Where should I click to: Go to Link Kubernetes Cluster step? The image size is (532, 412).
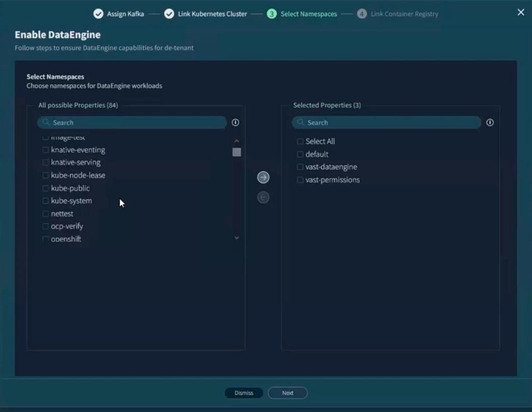(213, 14)
